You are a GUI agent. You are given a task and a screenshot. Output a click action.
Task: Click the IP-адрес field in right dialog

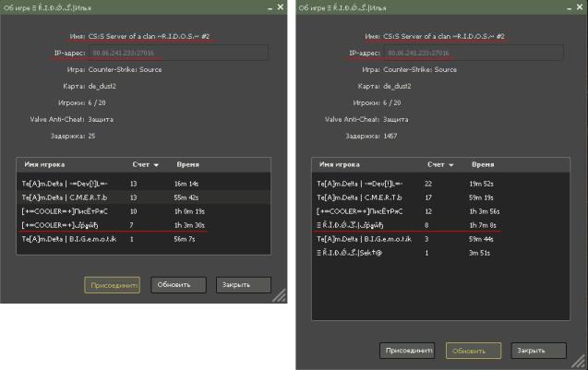tap(470, 53)
